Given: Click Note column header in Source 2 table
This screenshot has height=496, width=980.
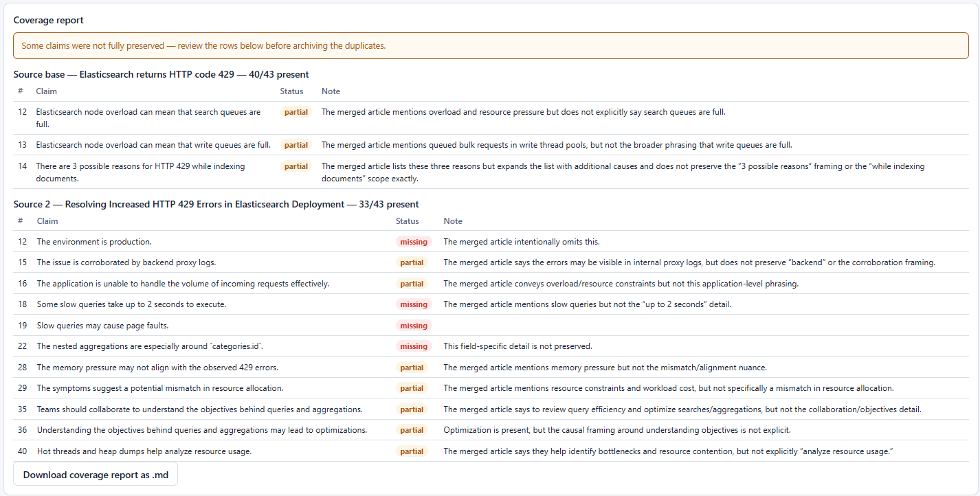Looking at the screenshot, I should tap(453, 221).
